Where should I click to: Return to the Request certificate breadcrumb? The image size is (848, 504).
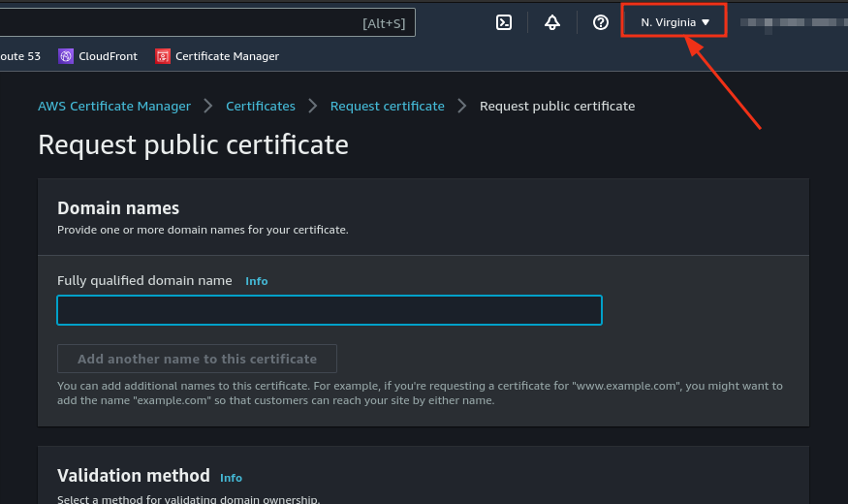(387, 106)
